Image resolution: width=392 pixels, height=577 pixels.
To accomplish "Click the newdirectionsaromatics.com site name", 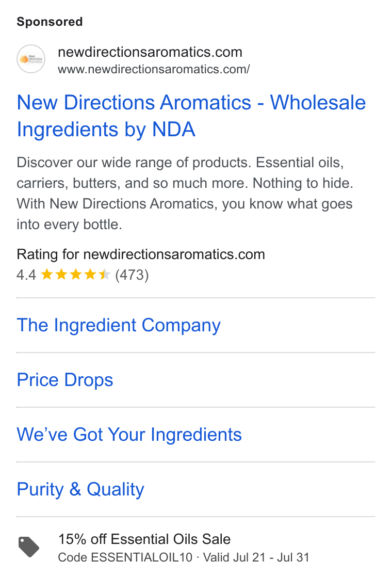I will tap(150, 52).
